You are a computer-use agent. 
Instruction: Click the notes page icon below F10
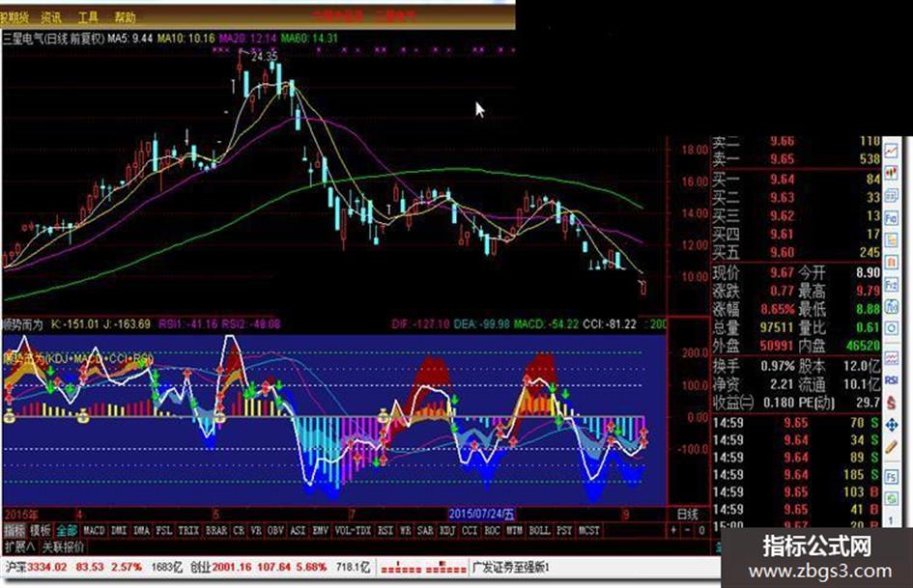coord(892,240)
